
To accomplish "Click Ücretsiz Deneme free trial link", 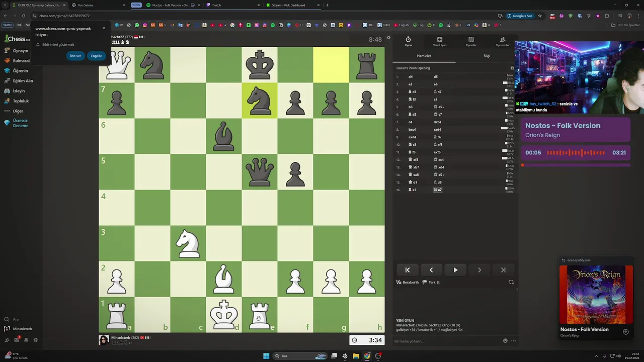I will click(20, 123).
